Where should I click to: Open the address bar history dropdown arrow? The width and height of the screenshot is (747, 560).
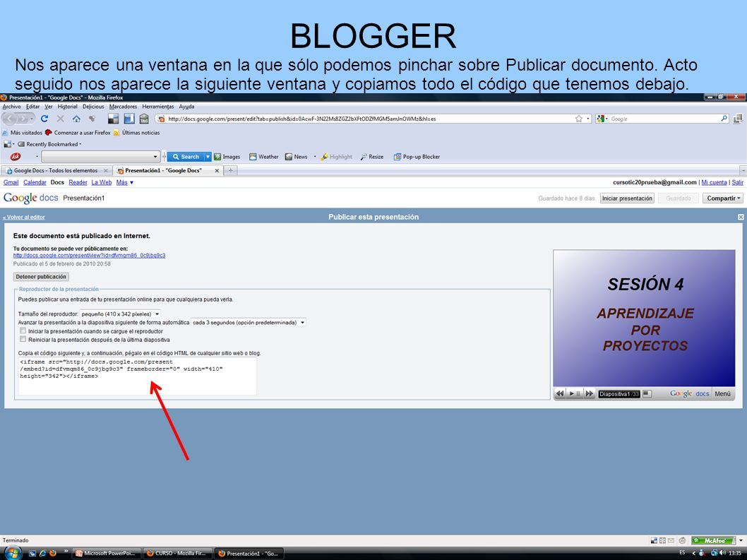(x=588, y=119)
